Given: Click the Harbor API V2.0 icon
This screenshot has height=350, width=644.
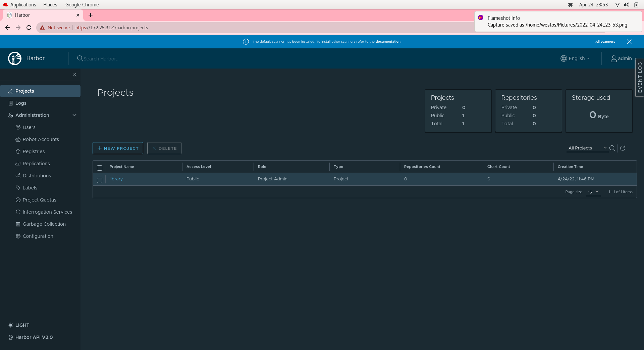Looking at the screenshot, I should 11,337.
